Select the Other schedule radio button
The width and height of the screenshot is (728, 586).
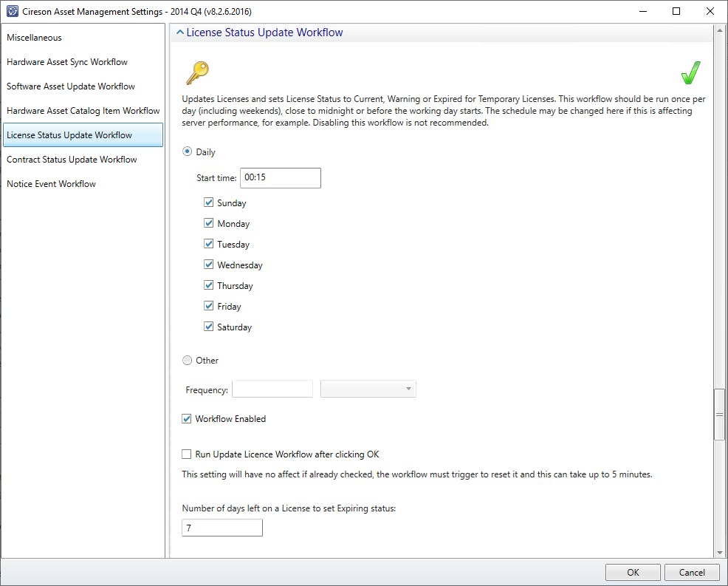187,361
